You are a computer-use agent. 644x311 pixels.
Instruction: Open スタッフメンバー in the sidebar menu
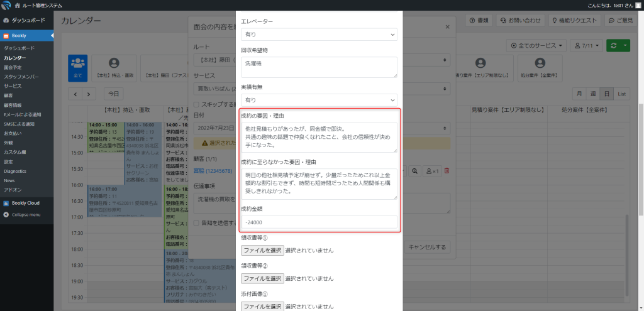pyautogui.click(x=21, y=76)
